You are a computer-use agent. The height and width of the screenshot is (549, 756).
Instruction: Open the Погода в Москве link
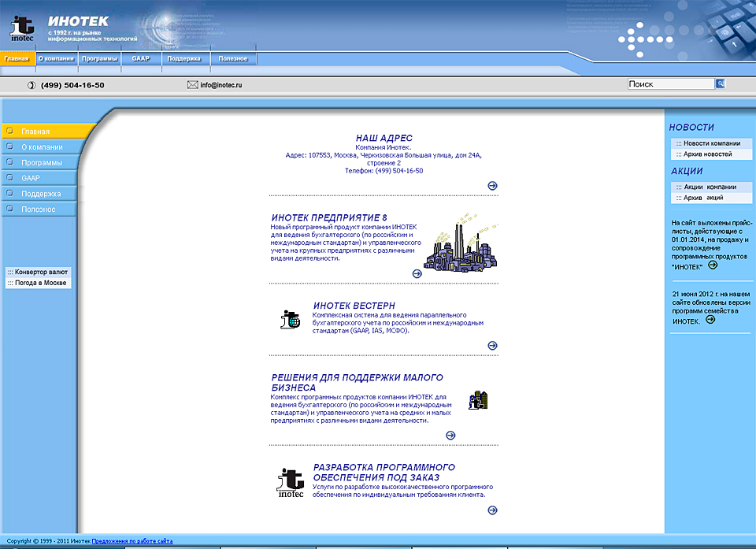point(38,283)
